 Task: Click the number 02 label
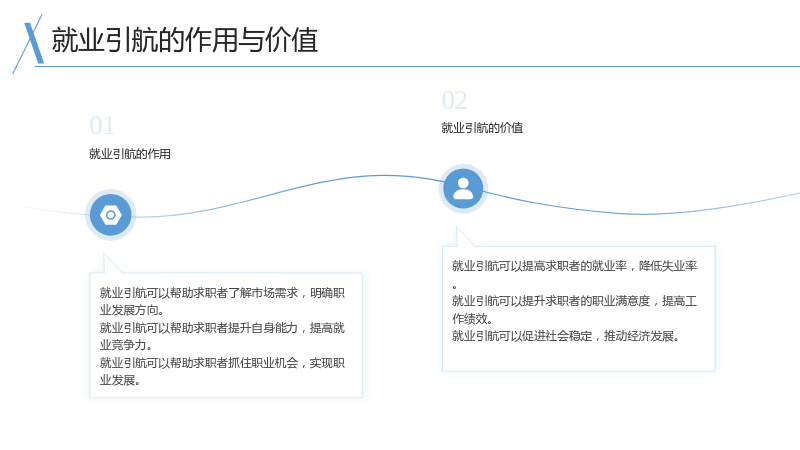(455, 101)
